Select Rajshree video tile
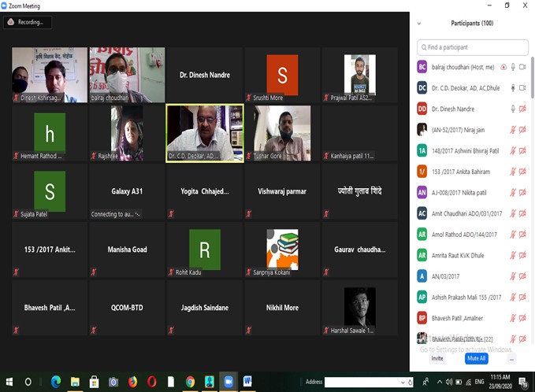Viewport: 535px width, 392px height. 127,133
